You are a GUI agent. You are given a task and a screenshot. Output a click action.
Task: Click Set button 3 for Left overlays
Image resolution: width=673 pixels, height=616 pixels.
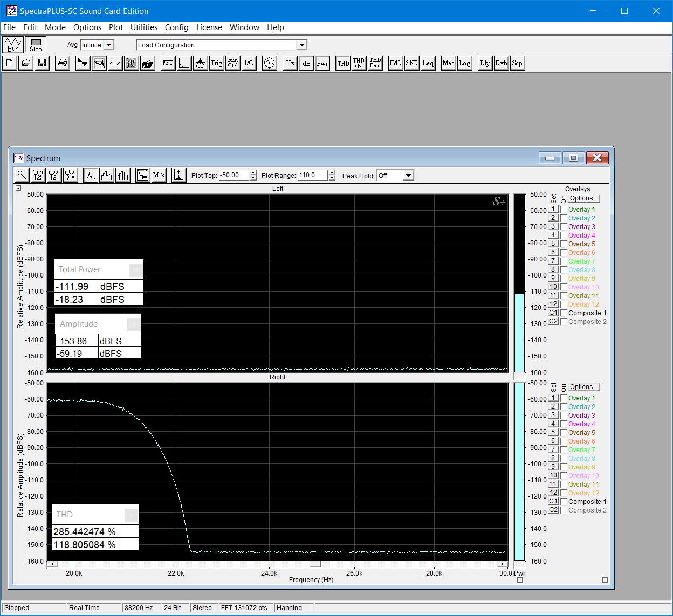click(x=553, y=226)
